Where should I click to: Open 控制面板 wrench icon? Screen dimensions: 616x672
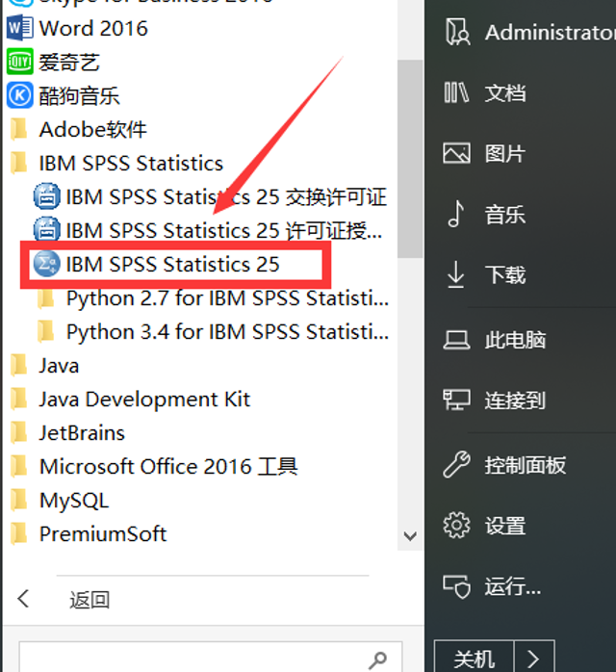click(456, 465)
